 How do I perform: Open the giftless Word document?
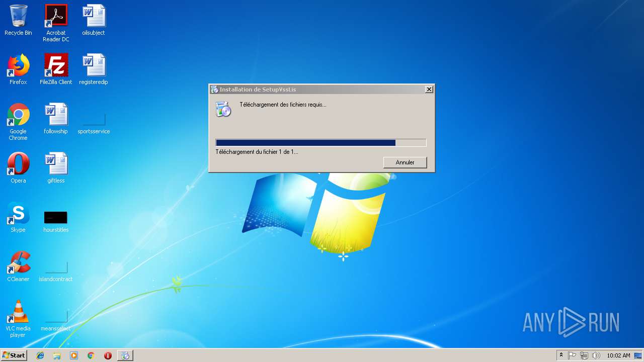(x=56, y=168)
